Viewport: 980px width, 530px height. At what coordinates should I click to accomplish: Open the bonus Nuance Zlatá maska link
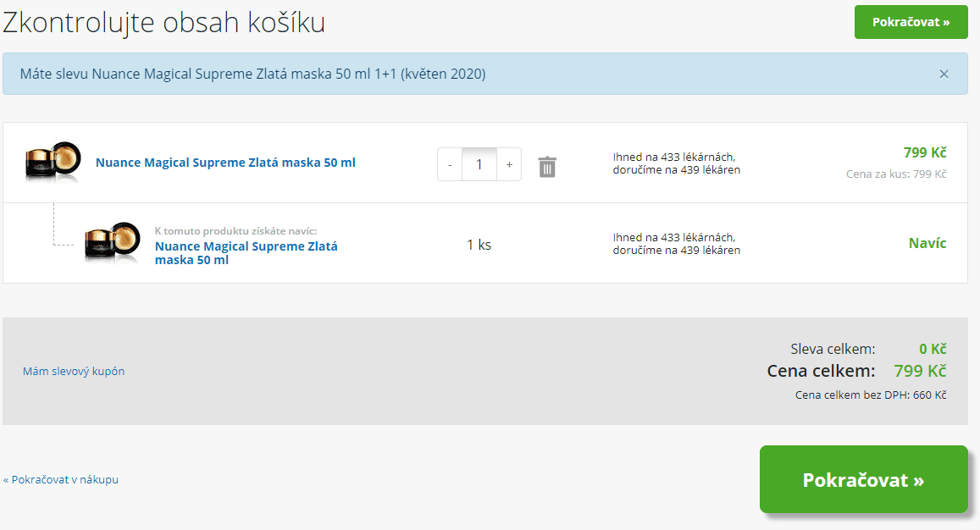coord(246,253)
